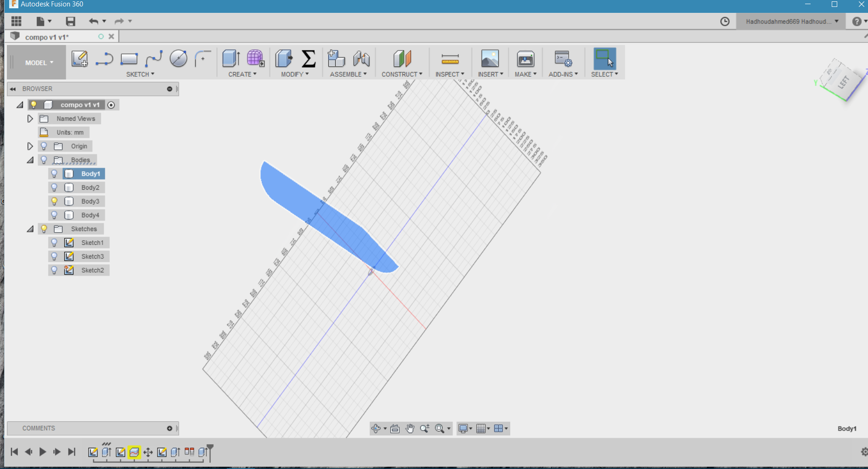Open the MODIFY menu
This screenshot has width=868, height=469.
295,74
